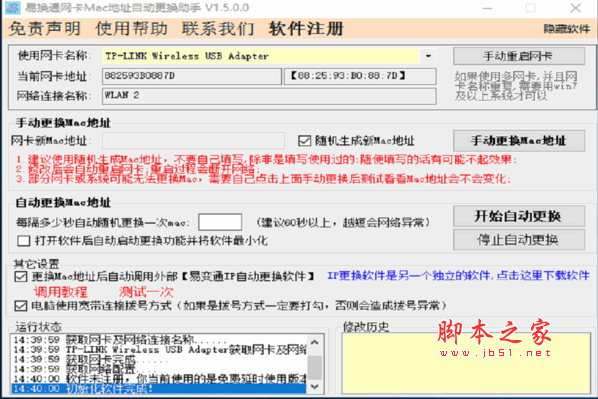Viewport: 598px width, 399px height.
Task: Select log row 软件未注册
Action: (x=159, y=379)
